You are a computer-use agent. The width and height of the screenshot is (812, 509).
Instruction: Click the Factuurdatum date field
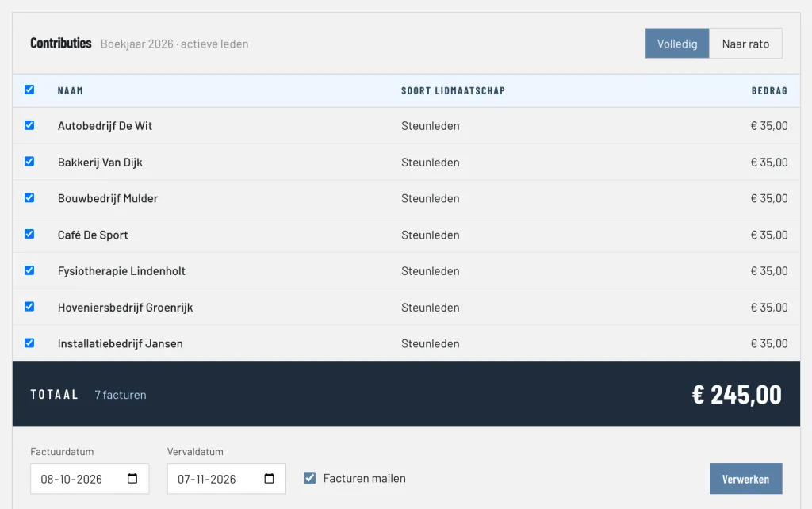(90, 478)
